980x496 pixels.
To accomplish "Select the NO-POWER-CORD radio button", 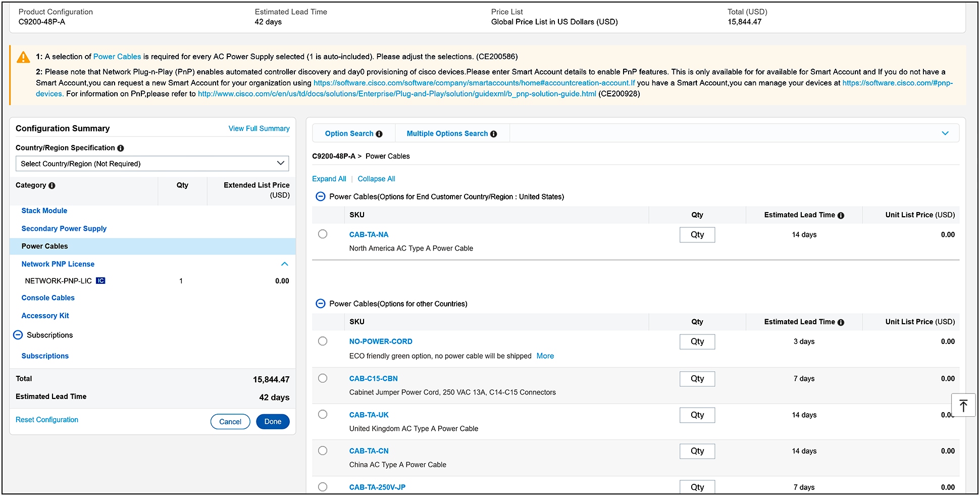I will 323,341.
